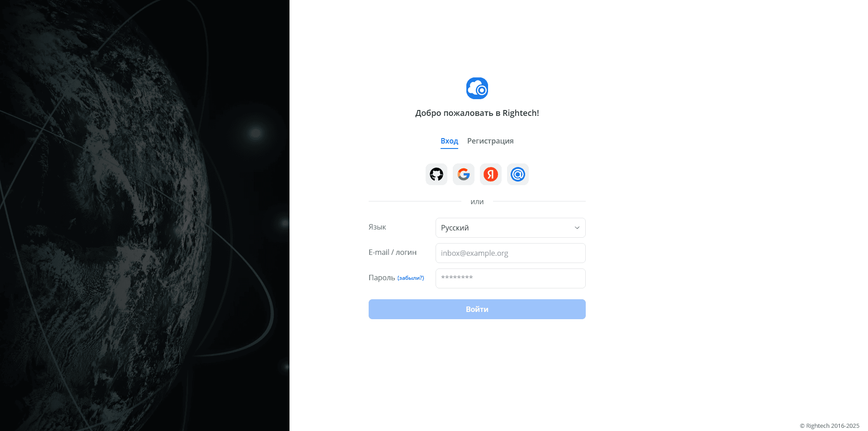Click the Earth background image
The height and width of the screenshot is (431, 868).
tap(145, 215)
